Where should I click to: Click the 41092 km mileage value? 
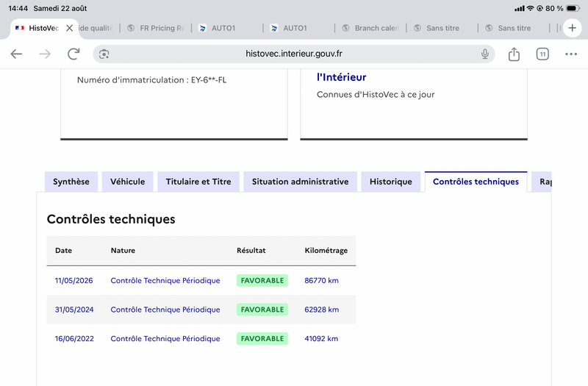[x=321, y=339]
